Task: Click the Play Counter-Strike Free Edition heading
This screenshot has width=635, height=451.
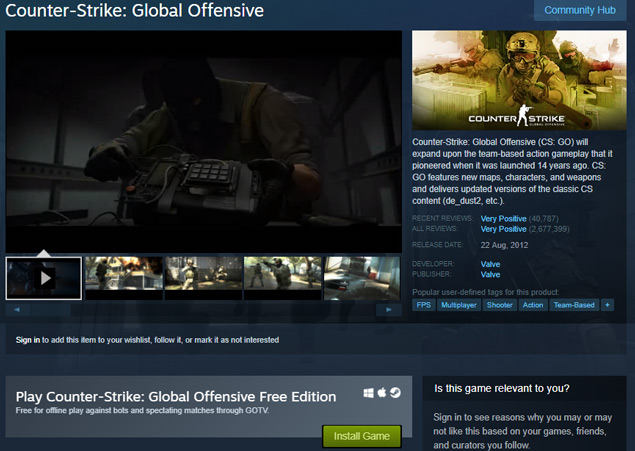Action: tap(176, 397)
